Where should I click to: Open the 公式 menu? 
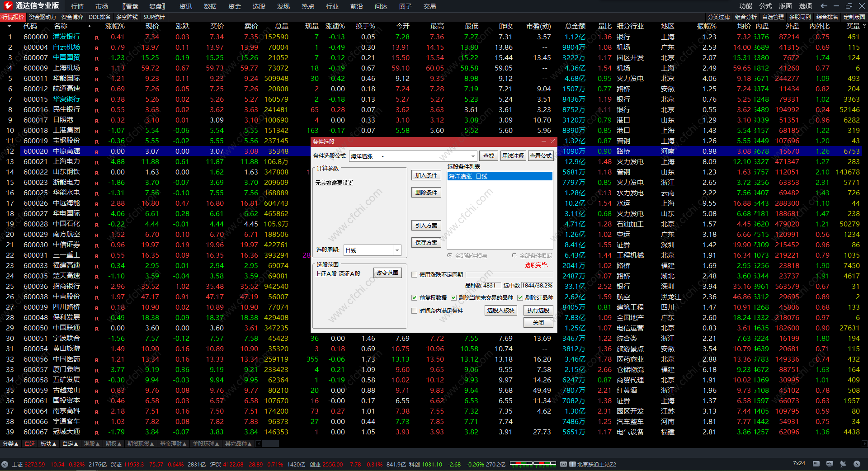click(765, 6)
